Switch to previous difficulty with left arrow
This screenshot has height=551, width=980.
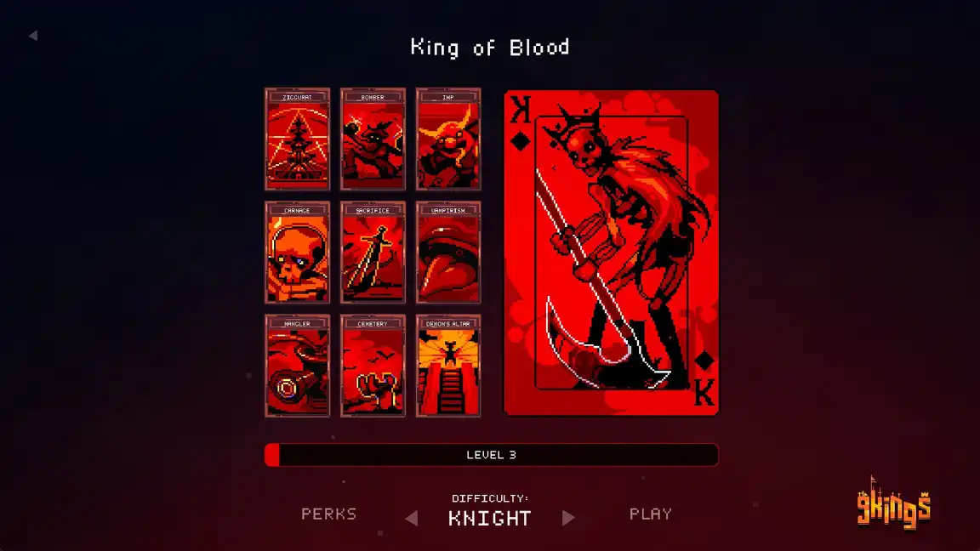pos(411,518)
